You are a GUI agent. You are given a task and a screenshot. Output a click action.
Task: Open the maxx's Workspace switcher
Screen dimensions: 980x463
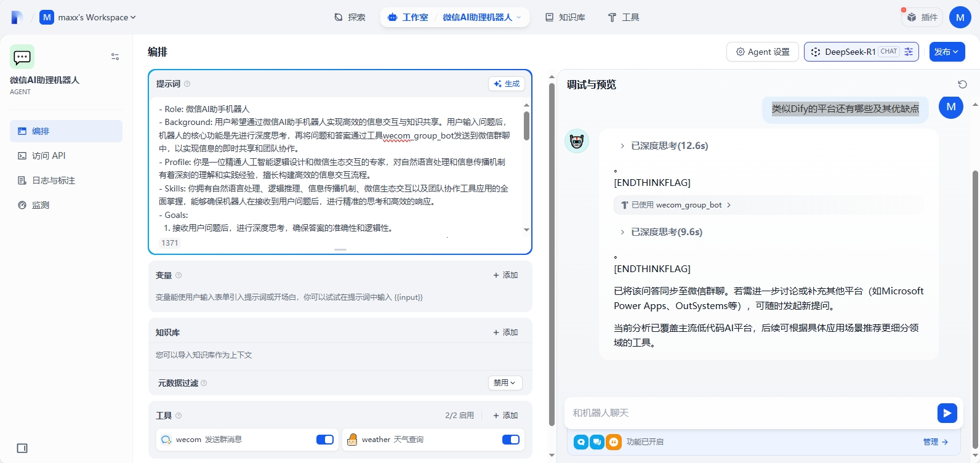tap(87, 17)
